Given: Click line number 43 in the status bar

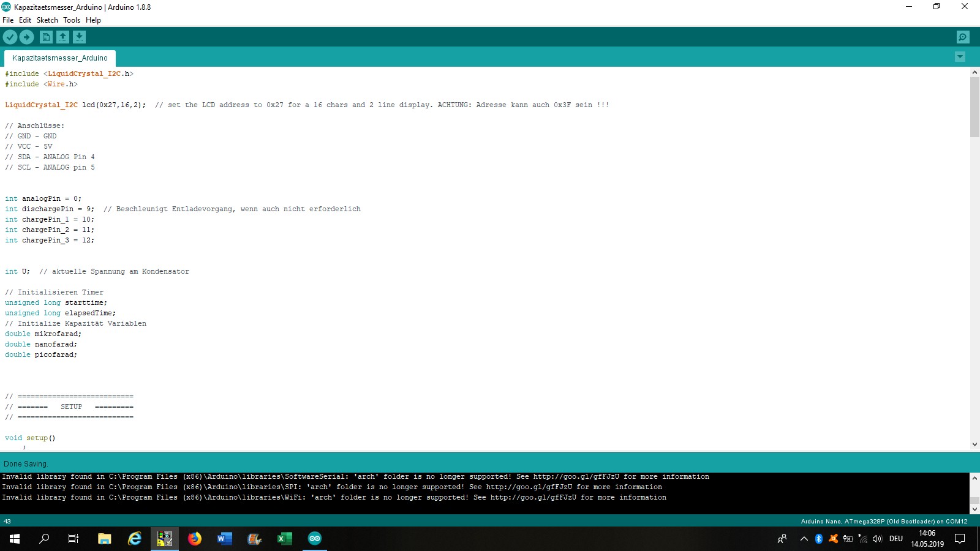Looking at the screenshot, I should (x=7, y=522).
